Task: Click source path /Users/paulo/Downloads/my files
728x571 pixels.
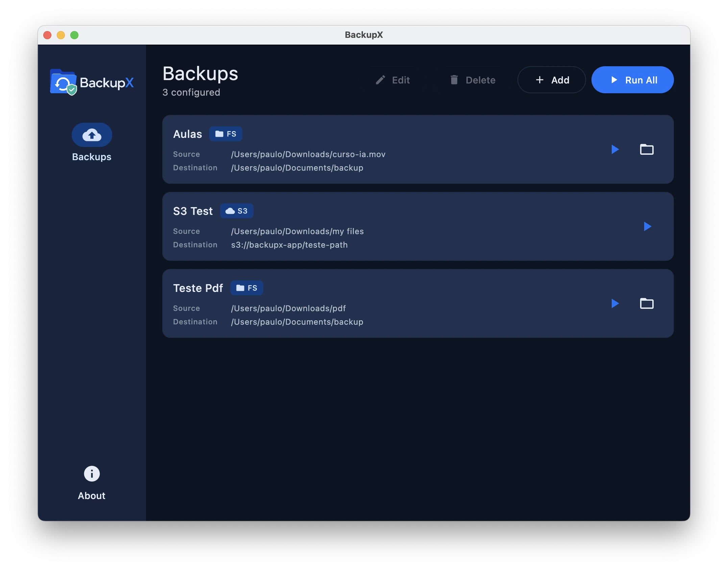Action: pos(297,231)
